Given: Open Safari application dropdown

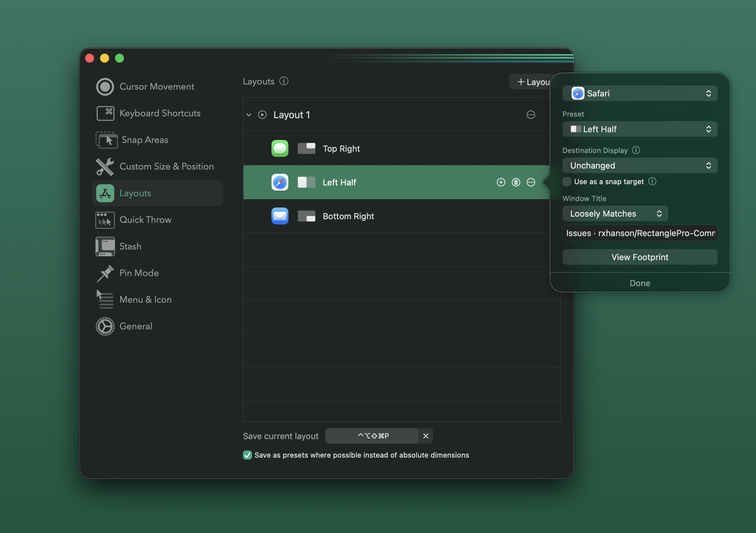Looking at the screenshot, I should 640,93.
